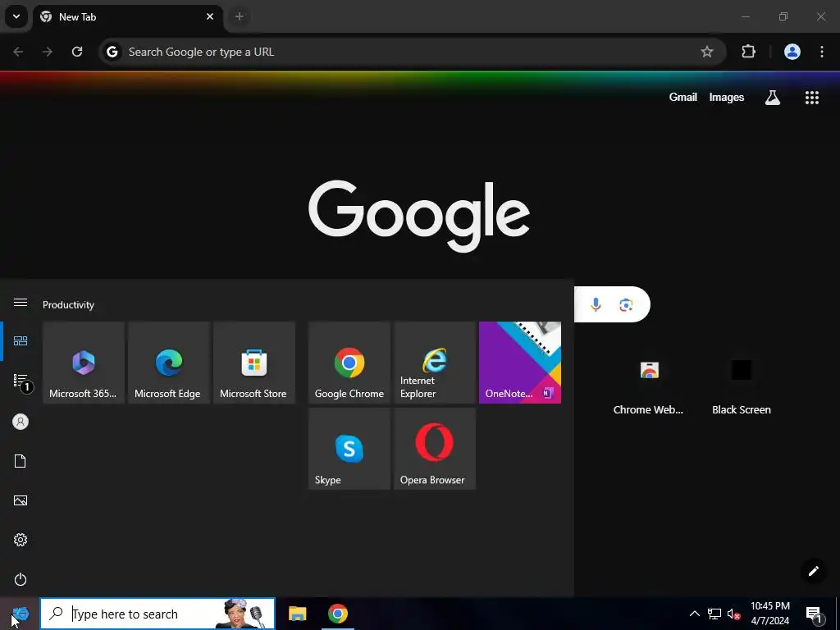Close the New Tab tab
The image size is (840, 630).
210,16
